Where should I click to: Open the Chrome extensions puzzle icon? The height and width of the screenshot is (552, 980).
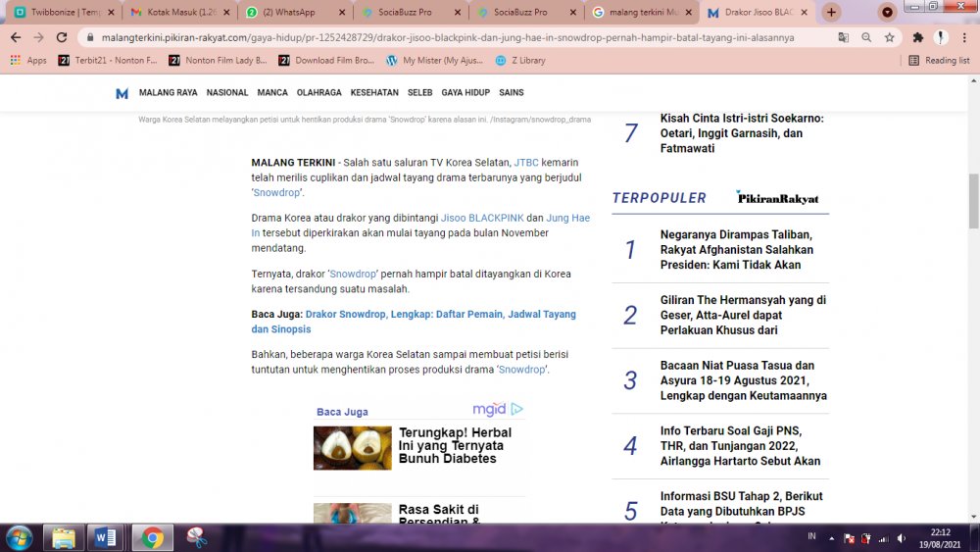917,37
